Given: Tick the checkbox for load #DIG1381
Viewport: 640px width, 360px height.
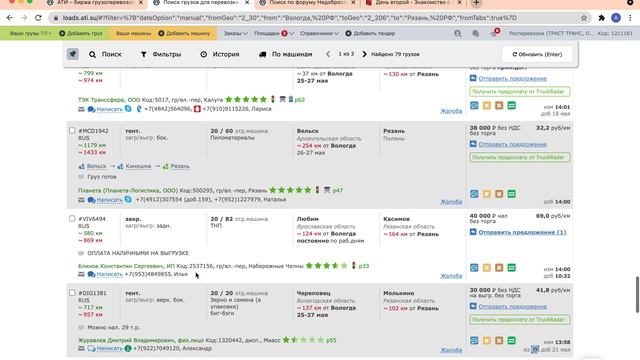Looking at the screenshot, I should [72, 293].
